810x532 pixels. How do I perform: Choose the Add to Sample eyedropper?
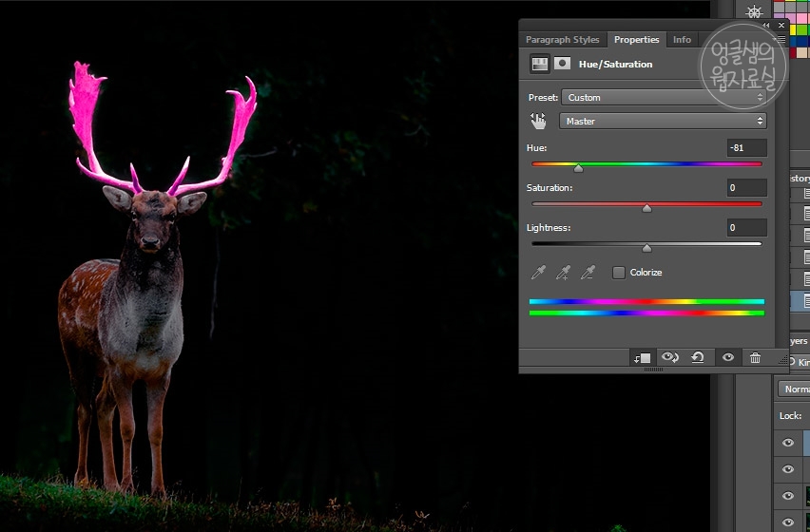tap(563, 273)
